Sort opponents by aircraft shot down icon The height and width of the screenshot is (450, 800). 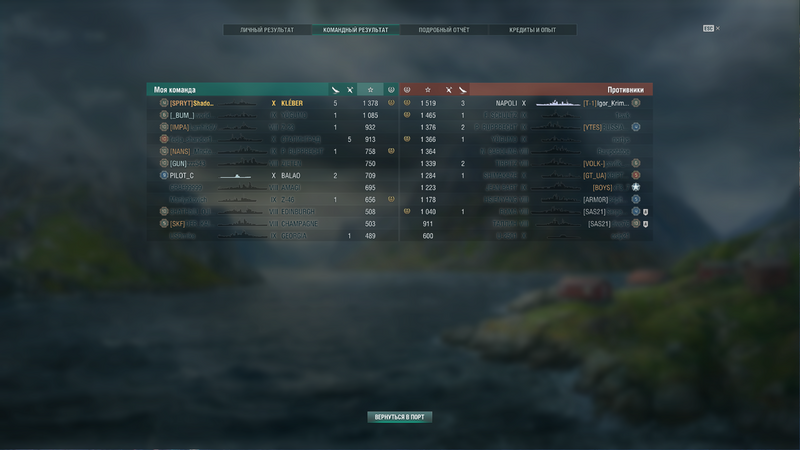448,90
